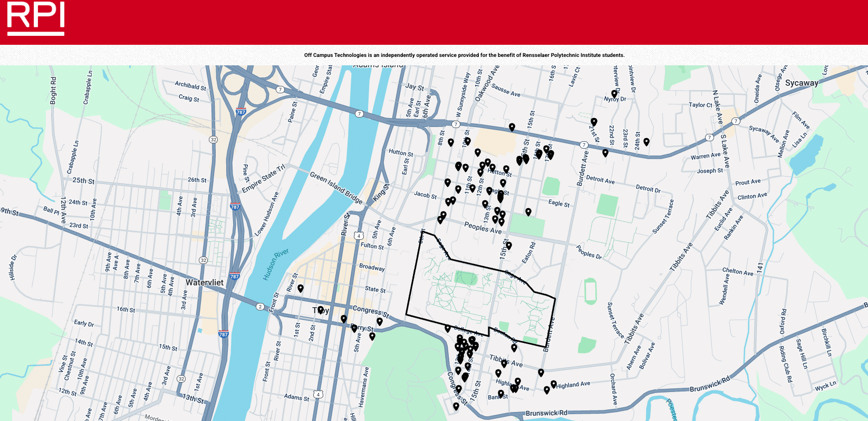Click the Boght Rd label

(x=53, y=90)
